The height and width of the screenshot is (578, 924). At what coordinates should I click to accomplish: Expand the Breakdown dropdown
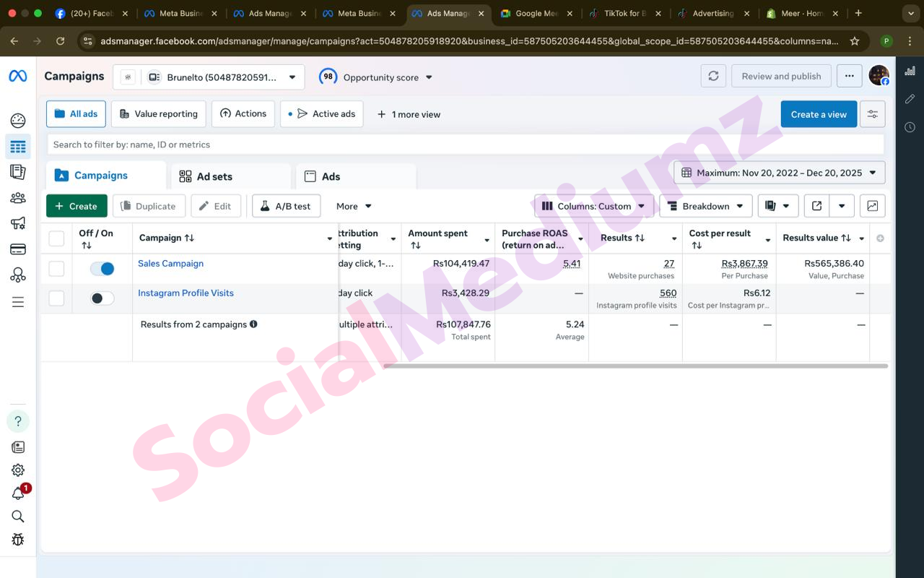pyautogui.click(x=705, y=206)
